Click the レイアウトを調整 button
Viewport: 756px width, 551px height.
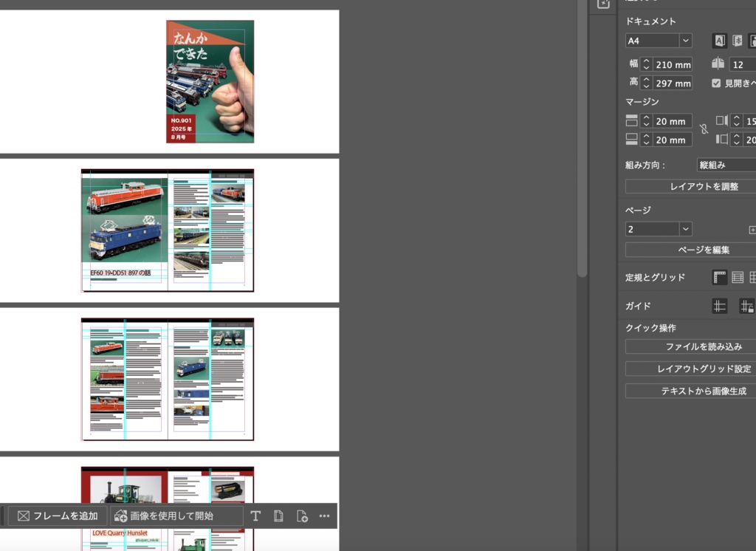click(691, 186)
